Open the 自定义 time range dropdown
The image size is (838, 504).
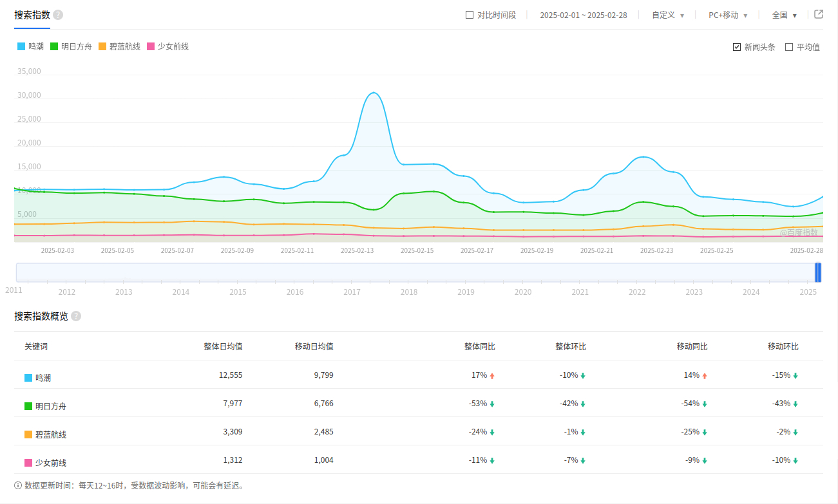point(668,15)
